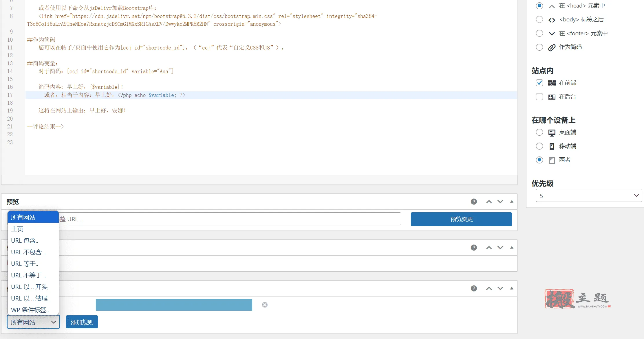Click the 预览变更 button
Viewport: 644px width, 339px height.
[461, 219]
